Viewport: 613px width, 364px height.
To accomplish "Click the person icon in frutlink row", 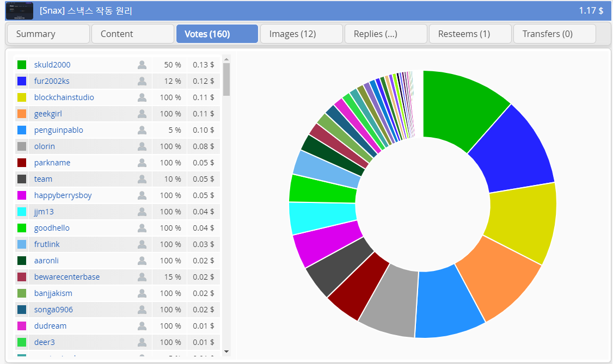I will (x=142, y=244).
